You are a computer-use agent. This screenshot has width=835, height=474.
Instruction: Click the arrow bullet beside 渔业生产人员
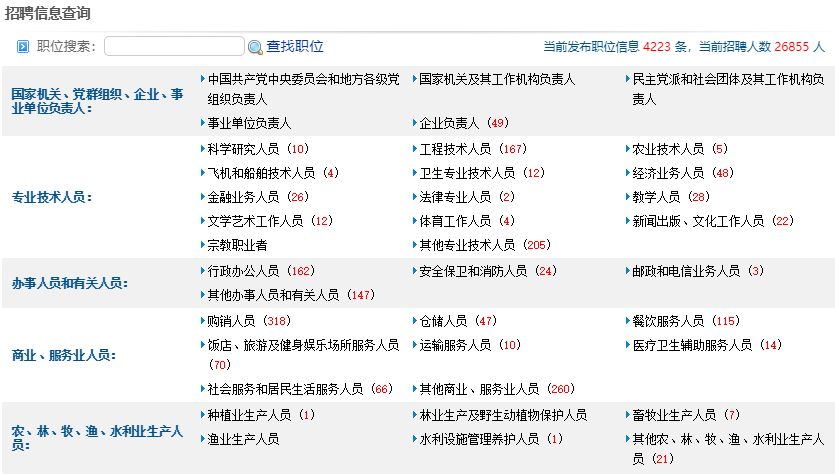coord(200,439)
